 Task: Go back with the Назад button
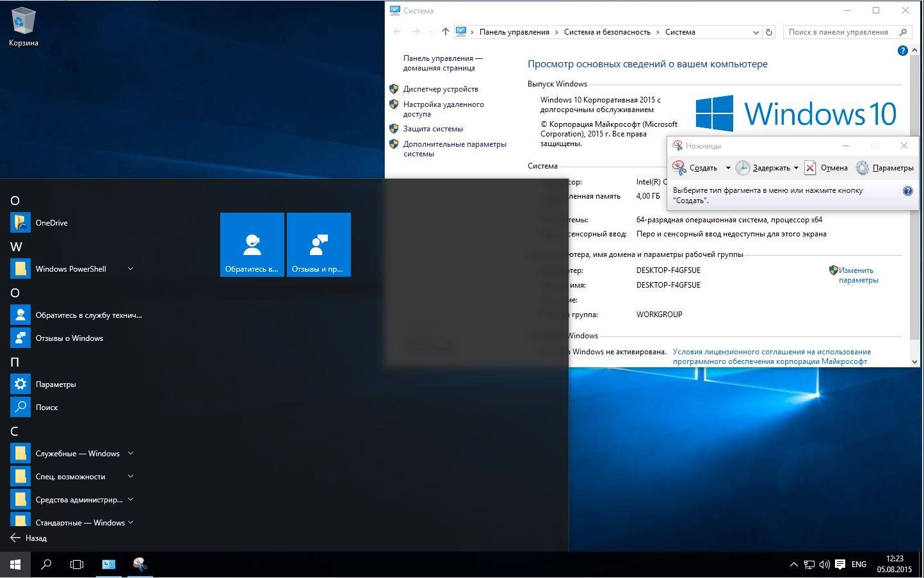[29, 538]
